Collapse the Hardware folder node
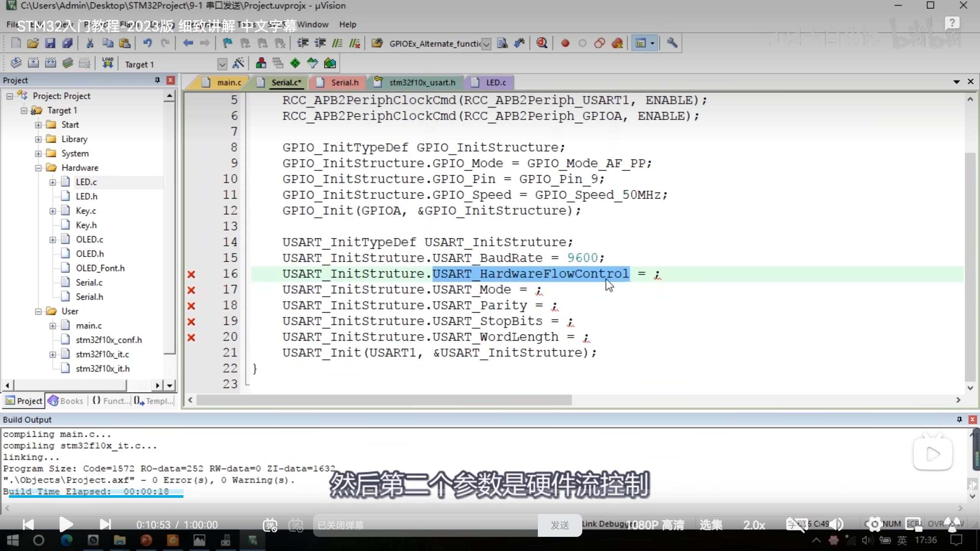 click(x=38, y=168)
